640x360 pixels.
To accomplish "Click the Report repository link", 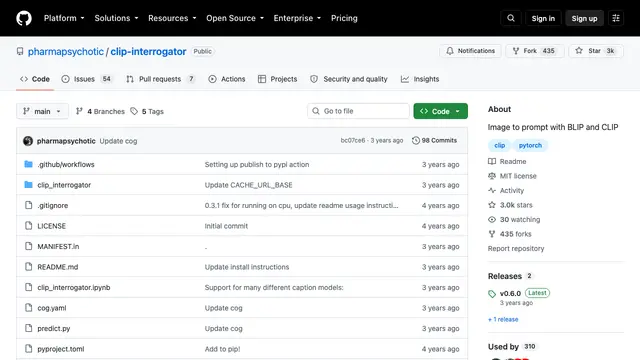I will coord(516,249).
